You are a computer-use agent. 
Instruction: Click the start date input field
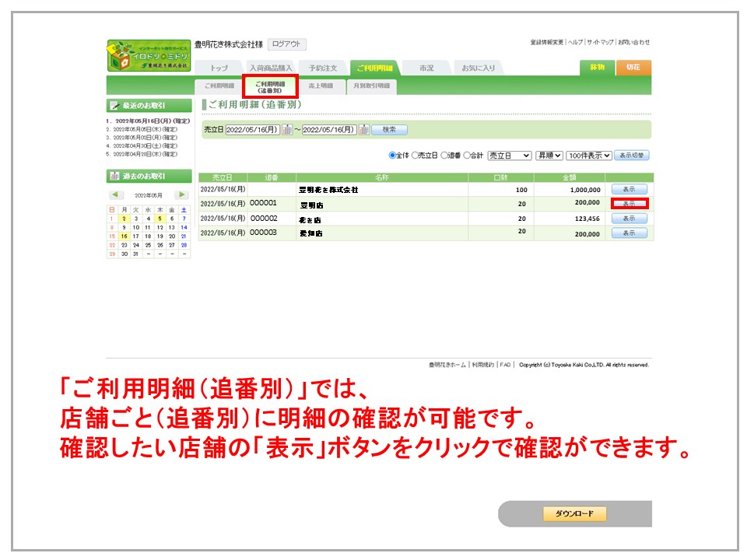[x=252, y=130]
